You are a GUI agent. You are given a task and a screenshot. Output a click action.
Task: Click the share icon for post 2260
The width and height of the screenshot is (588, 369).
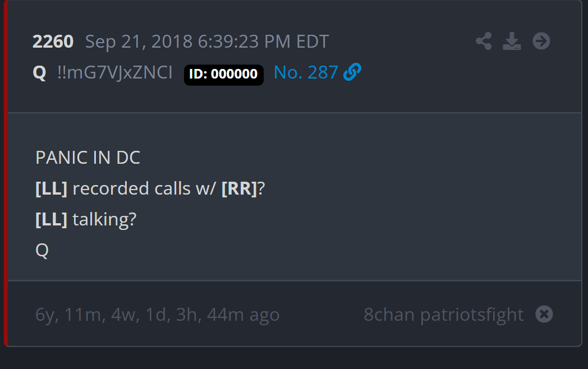click(x=484, y=41)
